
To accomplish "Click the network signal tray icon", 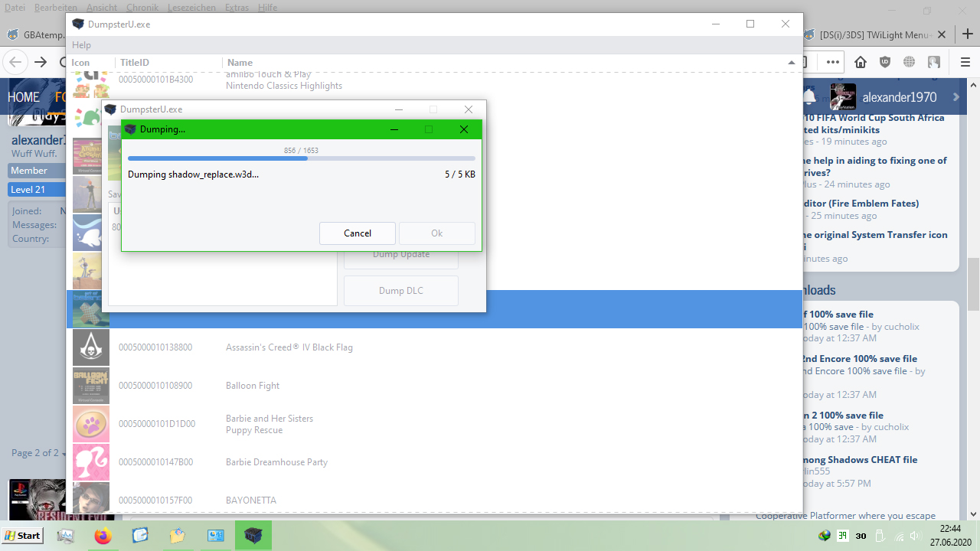I will pyautogui.click(x=901, y=536).
